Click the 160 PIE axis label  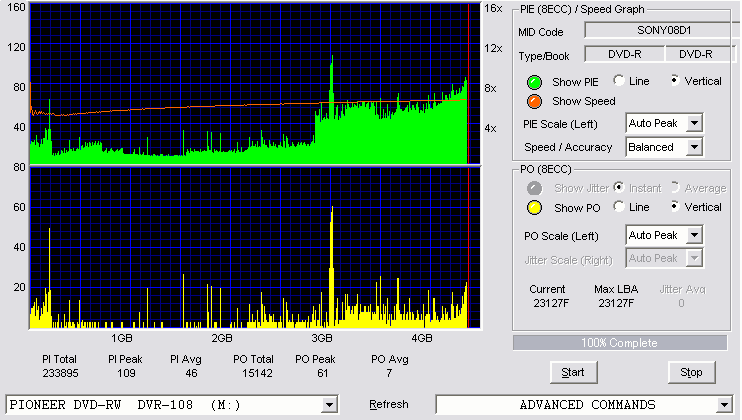pos(17,7)
